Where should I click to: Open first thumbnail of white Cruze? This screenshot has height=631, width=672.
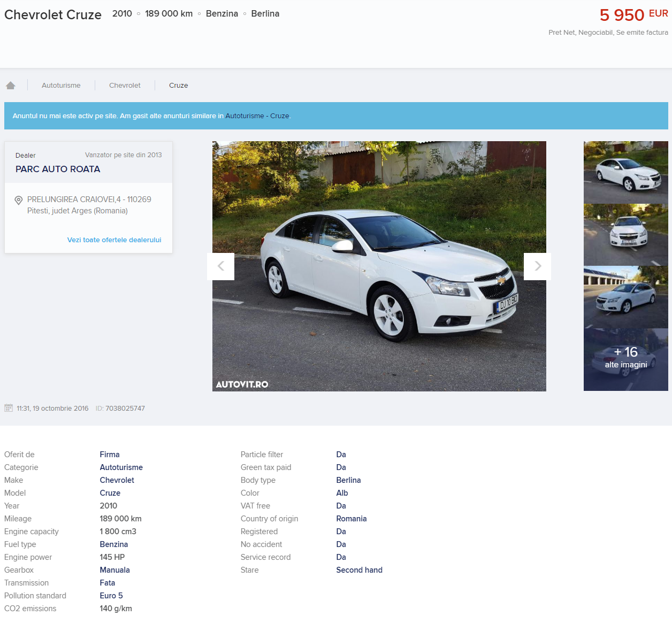pos(625,172)
